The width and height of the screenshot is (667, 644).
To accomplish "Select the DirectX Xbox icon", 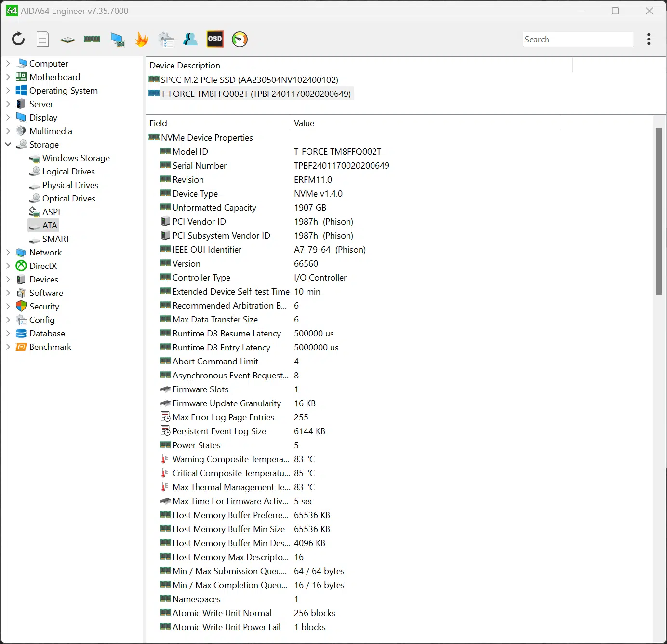I will [x=21, y=266].
